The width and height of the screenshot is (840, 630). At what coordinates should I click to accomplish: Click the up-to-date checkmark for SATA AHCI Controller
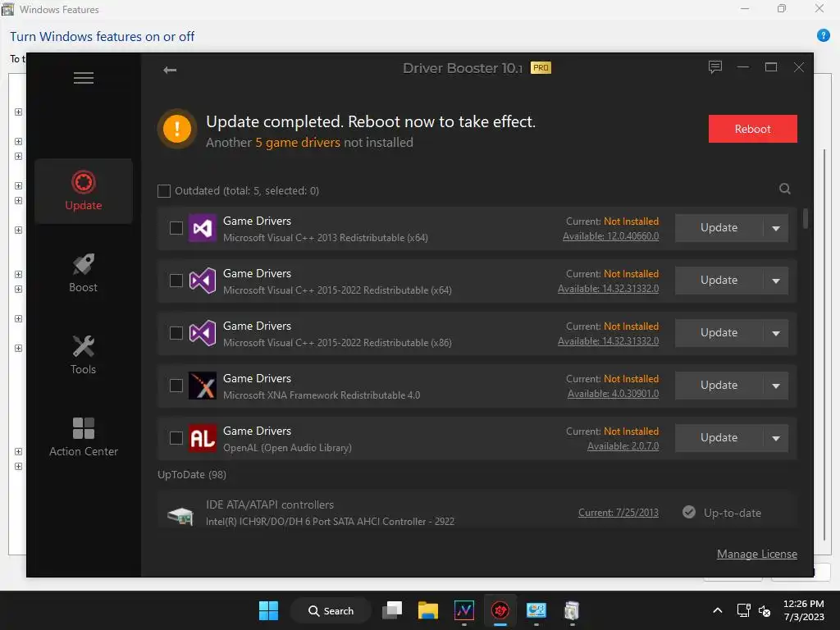tap(689, 513)
